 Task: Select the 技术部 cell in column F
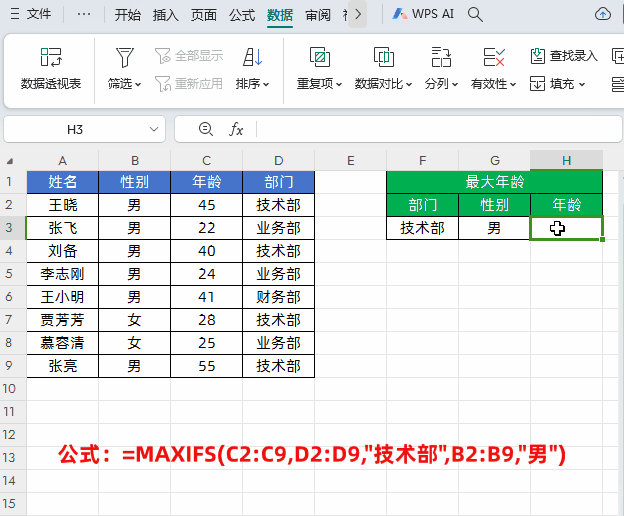click(x=423, y=228)
